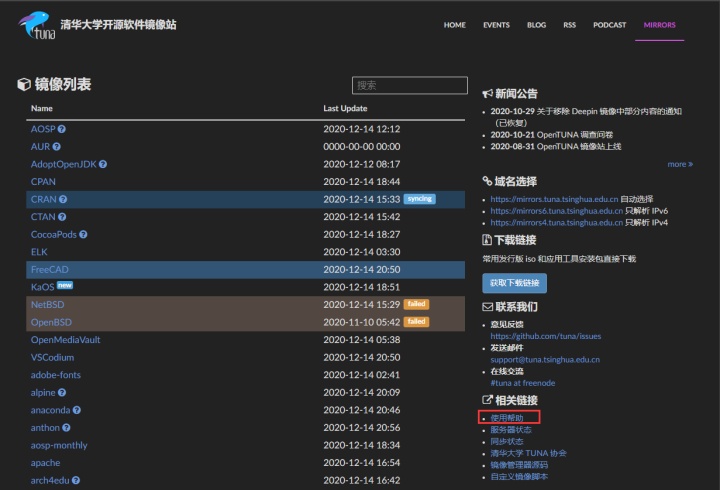This screenshot has height=490, width=720.
Task: Open help icon next to CocoaPods
Action: coord(83,234)
